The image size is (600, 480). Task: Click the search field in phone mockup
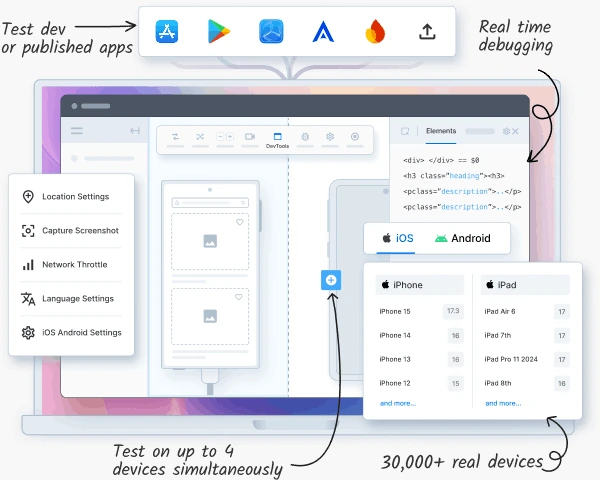tap(210, 203)
